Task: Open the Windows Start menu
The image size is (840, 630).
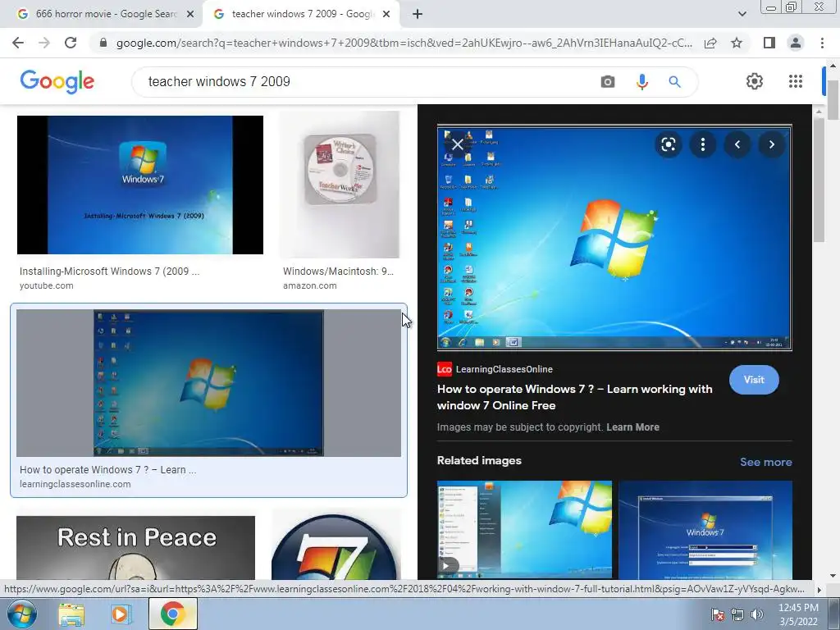Action: [22, 614]
